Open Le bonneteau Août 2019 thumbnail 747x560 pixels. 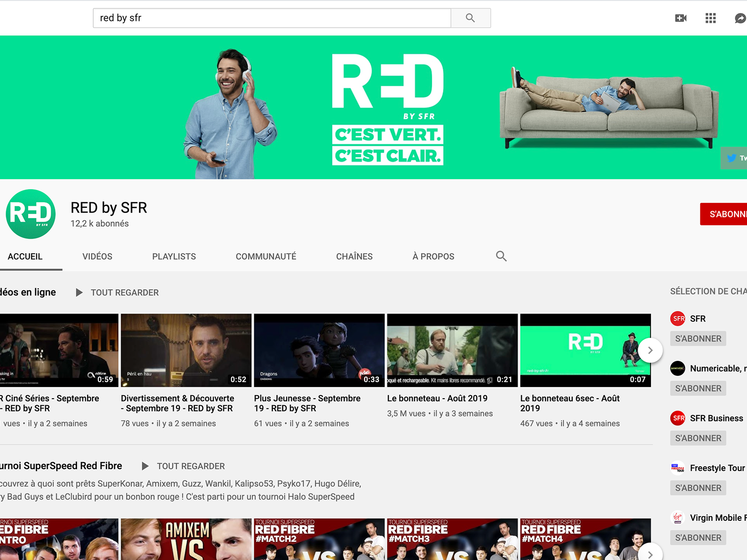[x=452, y=350]
